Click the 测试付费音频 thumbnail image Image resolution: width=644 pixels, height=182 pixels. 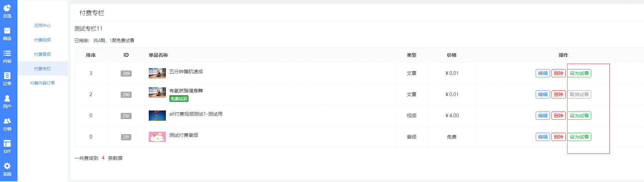[x=157, y=137]
